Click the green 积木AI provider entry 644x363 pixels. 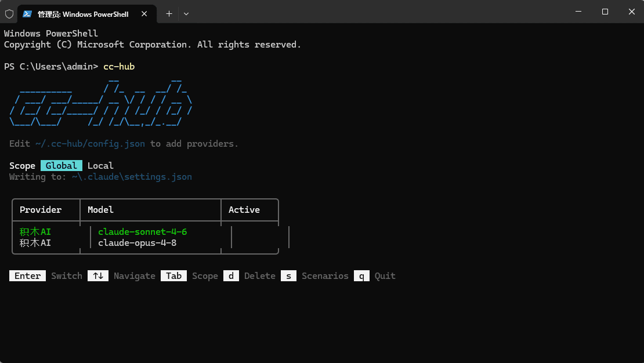click(35, 231)
